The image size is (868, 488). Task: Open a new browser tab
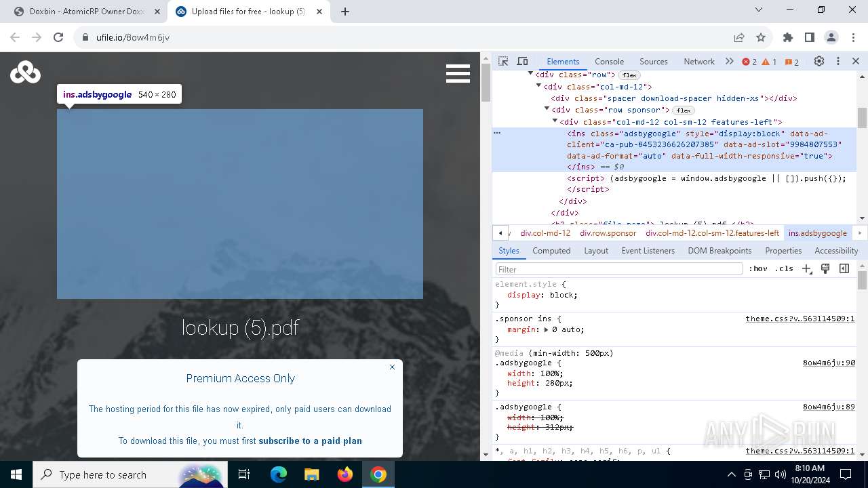coord(345,12)
